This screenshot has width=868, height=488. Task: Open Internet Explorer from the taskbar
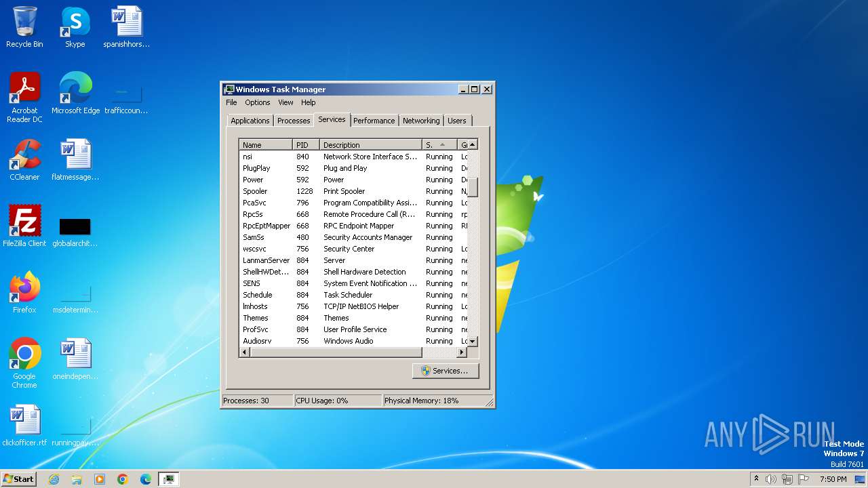tap(54, 479)
